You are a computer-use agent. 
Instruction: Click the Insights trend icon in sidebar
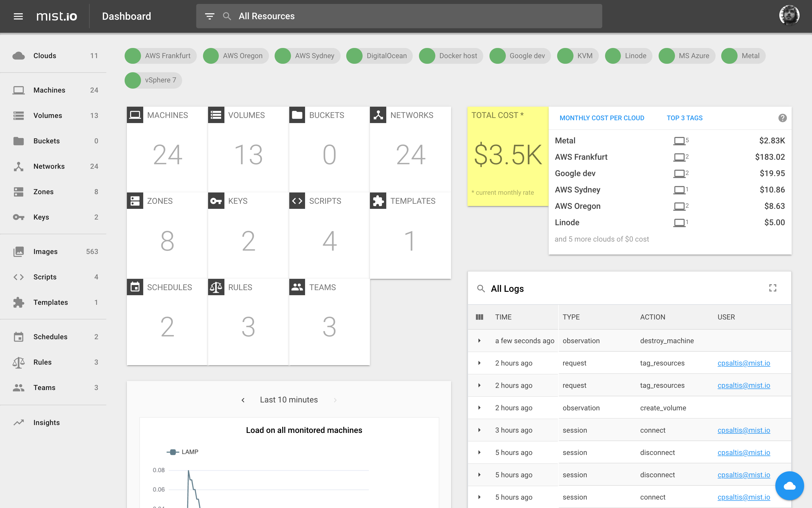click(18, 423)
